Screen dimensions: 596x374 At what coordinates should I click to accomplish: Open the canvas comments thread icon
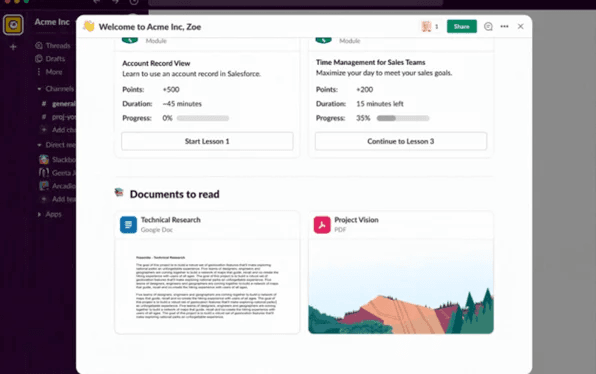488,26
